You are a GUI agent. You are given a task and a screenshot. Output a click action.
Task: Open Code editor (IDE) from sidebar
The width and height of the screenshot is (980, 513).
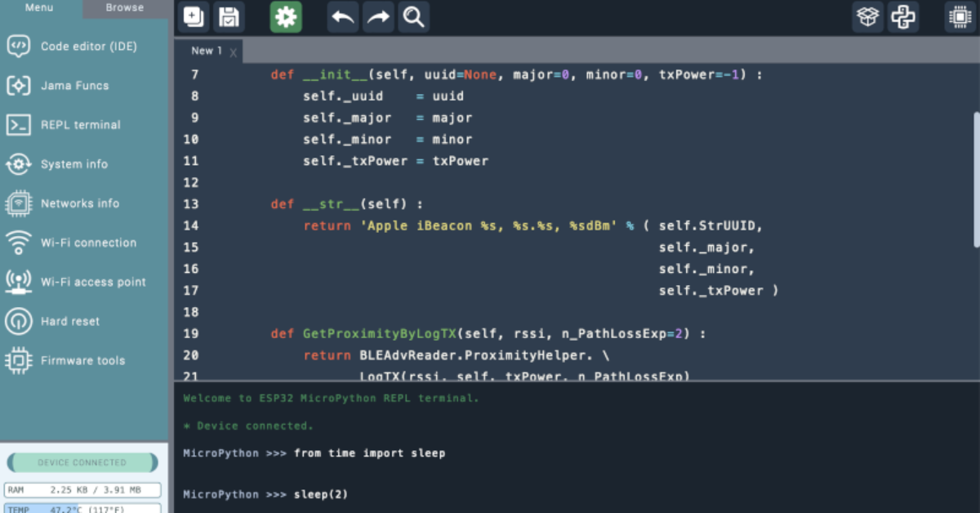(x=88, y=47)
